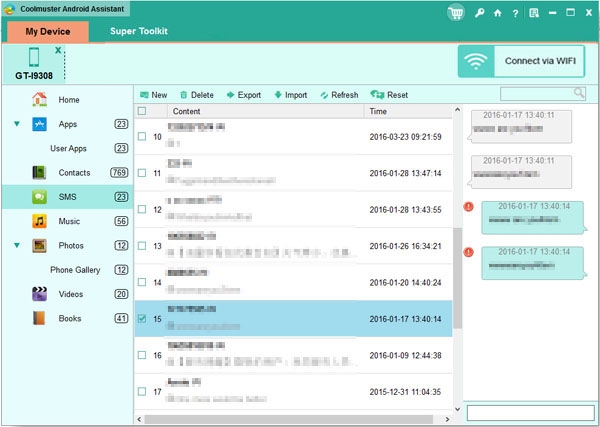Click the first gray 13:40:11 message bubble
Screen dimensions: 600x427
click(520, 126)
